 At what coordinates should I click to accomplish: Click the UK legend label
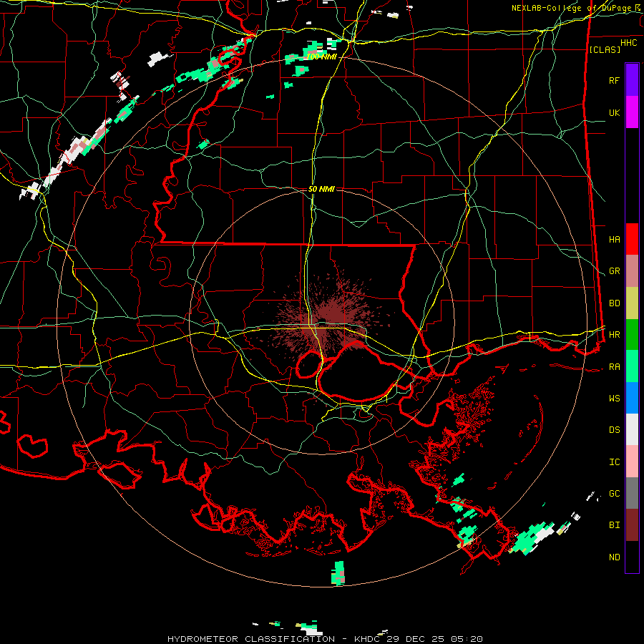pos(614,112)
